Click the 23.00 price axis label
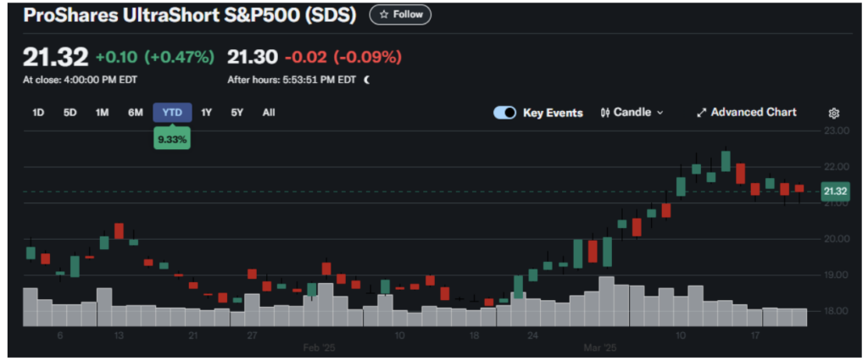 coord(836,131)
